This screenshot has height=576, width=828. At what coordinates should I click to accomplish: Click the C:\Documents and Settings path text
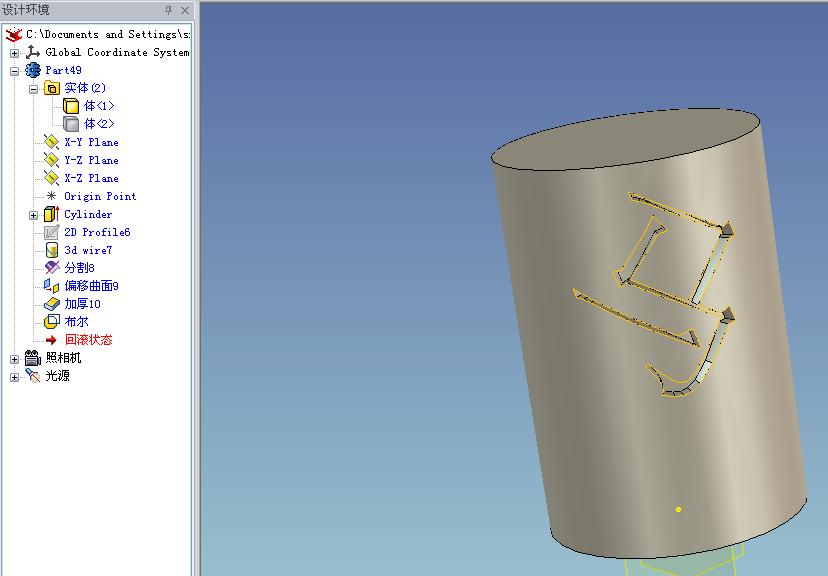(108, 34)
